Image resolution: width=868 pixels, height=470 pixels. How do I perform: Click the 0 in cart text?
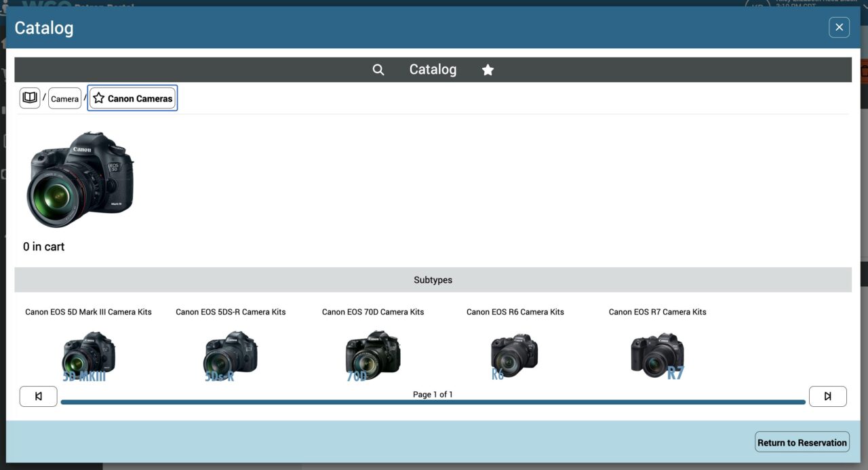click(44, 247)
